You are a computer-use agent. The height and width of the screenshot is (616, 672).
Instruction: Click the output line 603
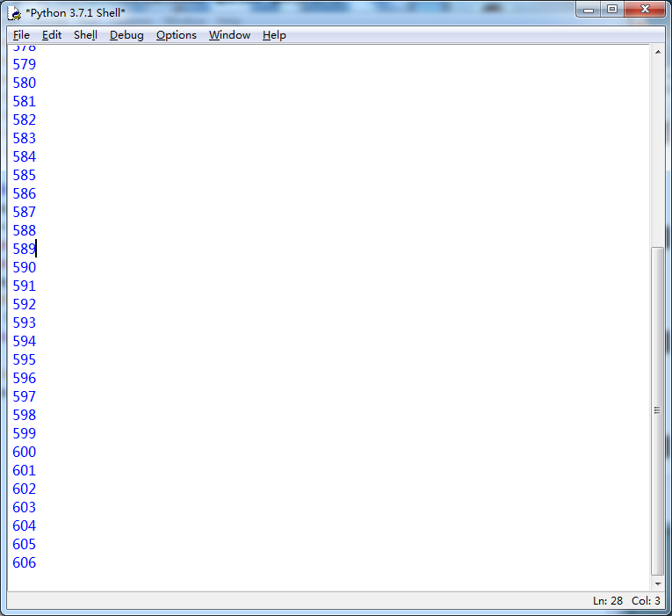point(25,508)
